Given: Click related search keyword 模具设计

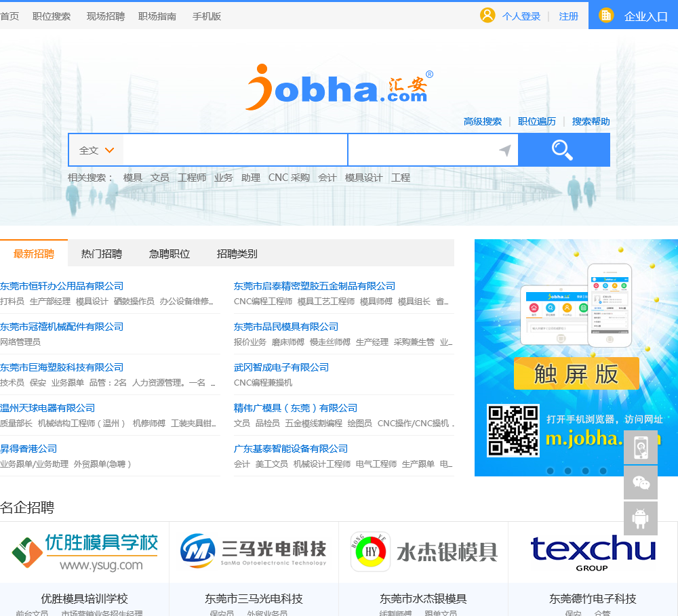Looking at the screenshot, I should pos(363,178).
